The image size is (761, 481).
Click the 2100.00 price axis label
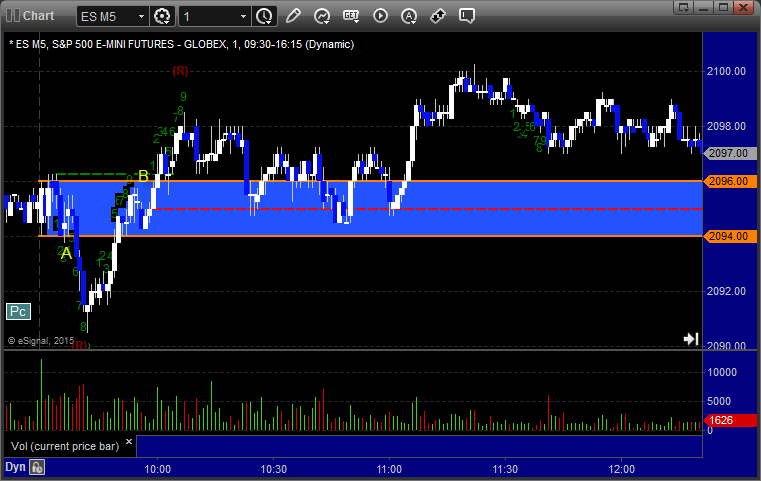click(x=727, y=71)
